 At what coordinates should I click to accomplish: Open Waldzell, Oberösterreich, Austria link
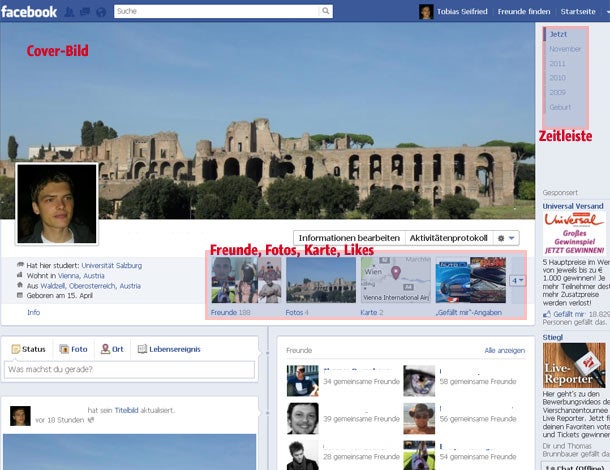tap(91, 286)
